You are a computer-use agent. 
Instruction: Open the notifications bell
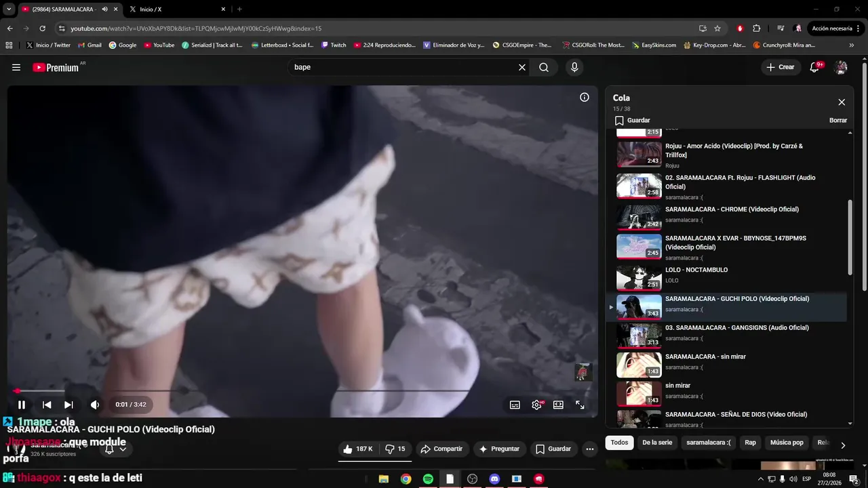pos(815,67)
